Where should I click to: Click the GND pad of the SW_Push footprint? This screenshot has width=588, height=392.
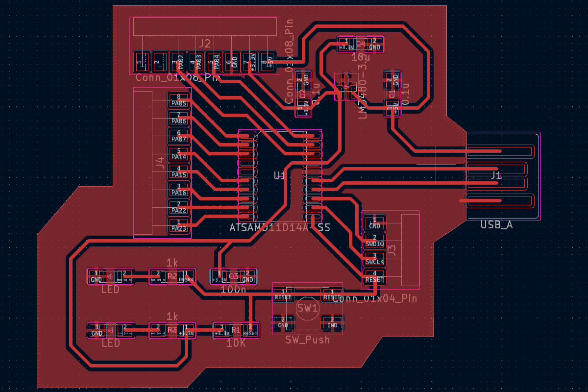(283, 323)
